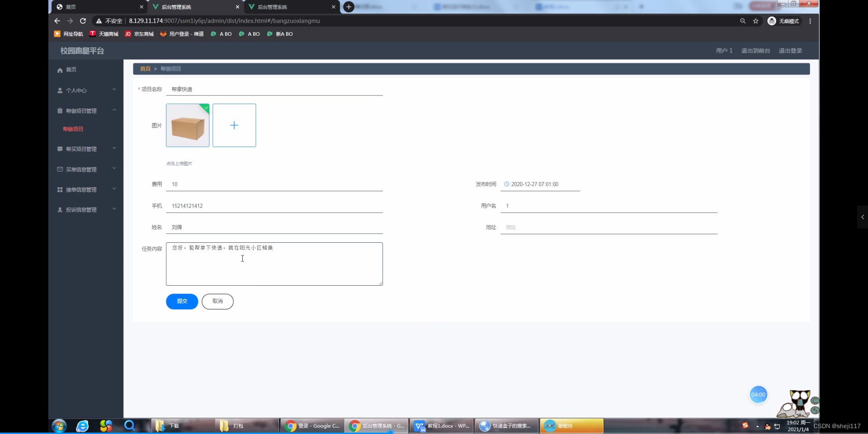
Task: Bookmark page with the star icon
Action: pyautogui.click(x=756, y=21)
